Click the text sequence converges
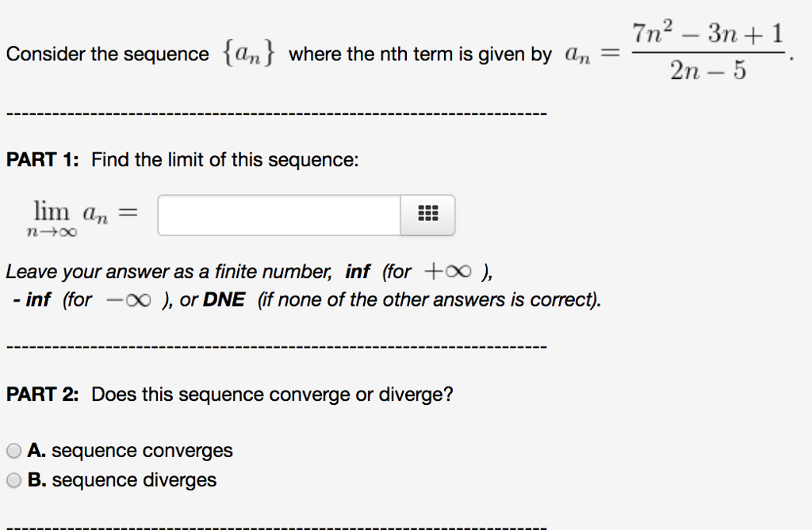The image size is (812, 530). point(143,450)
